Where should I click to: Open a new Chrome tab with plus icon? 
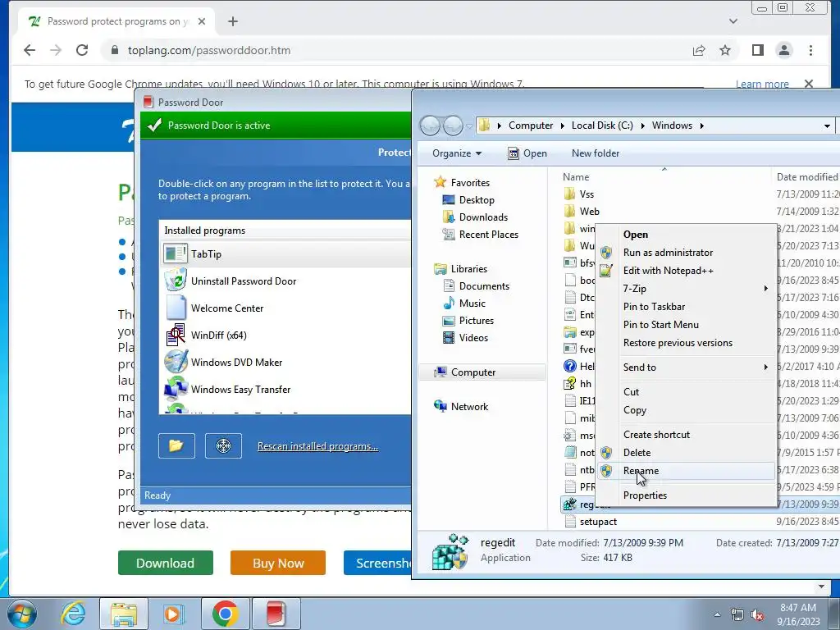(x=232, y=21)
